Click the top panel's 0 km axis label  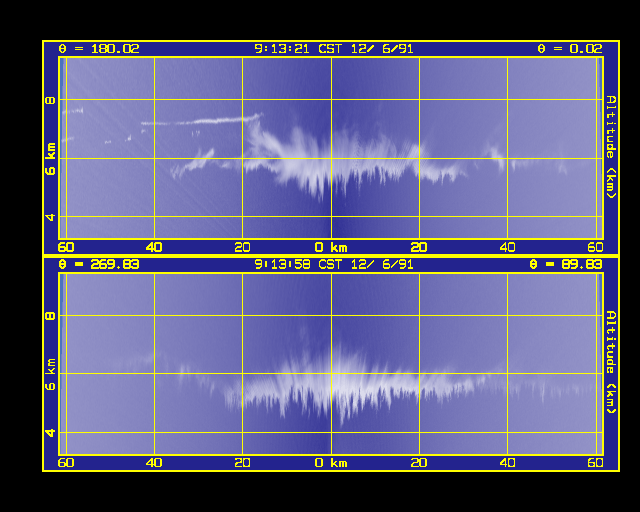(331, 247)
